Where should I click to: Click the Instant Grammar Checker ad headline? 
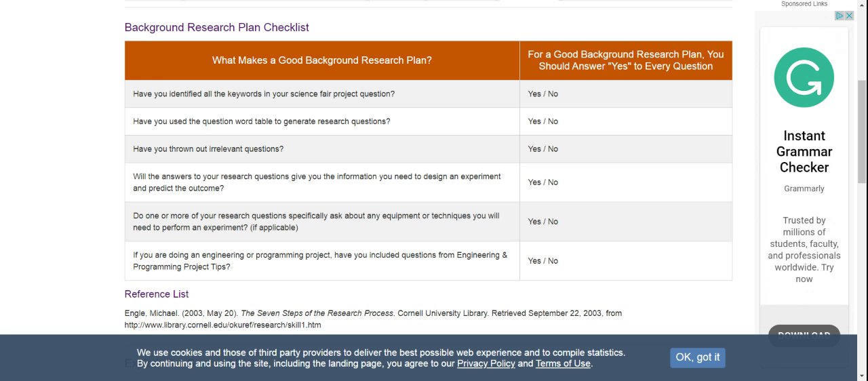coord(804,151)
